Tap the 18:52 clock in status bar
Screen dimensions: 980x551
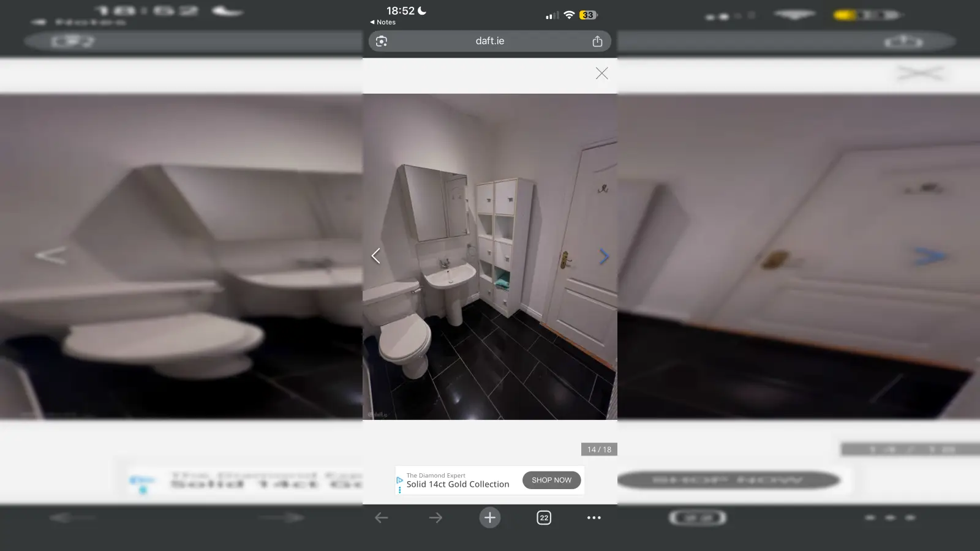point(400,11)
